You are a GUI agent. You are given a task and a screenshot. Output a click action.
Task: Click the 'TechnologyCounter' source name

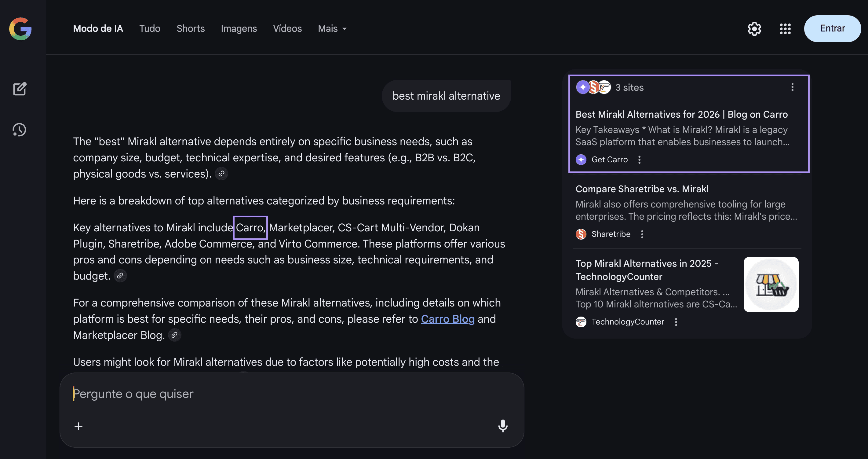[628, 322]
